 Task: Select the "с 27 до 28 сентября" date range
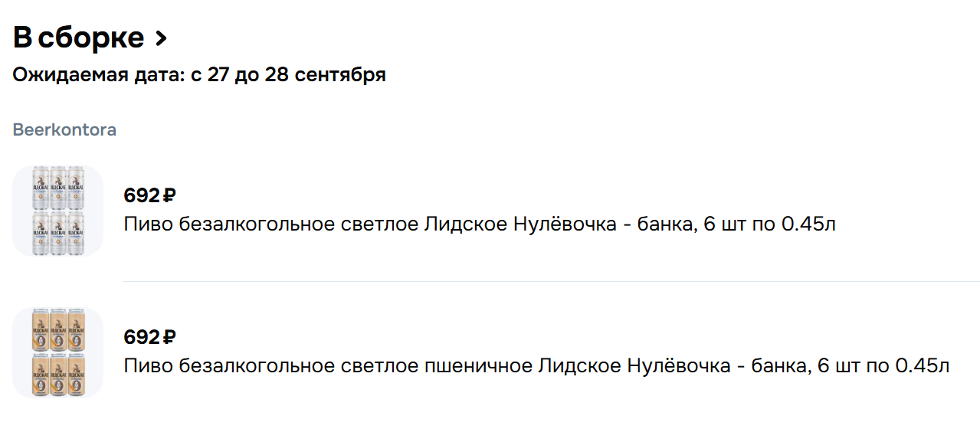click(288, 75)
